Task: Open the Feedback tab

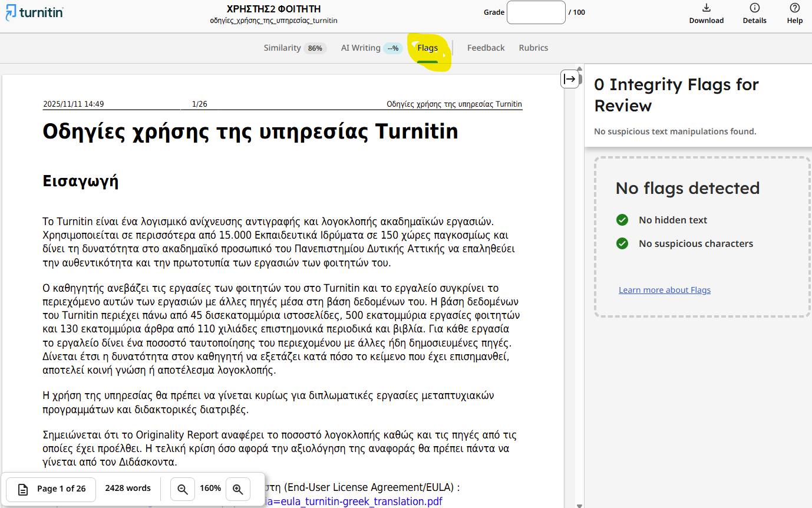Action: [x=486, y=48]
